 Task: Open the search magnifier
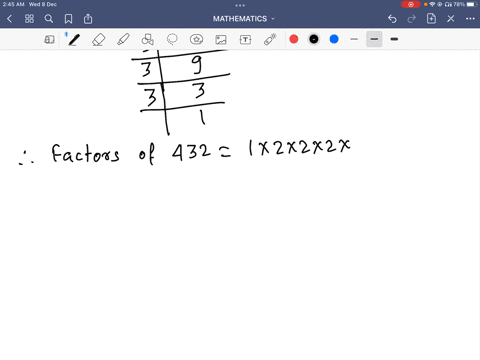click(x=49, y=19)
